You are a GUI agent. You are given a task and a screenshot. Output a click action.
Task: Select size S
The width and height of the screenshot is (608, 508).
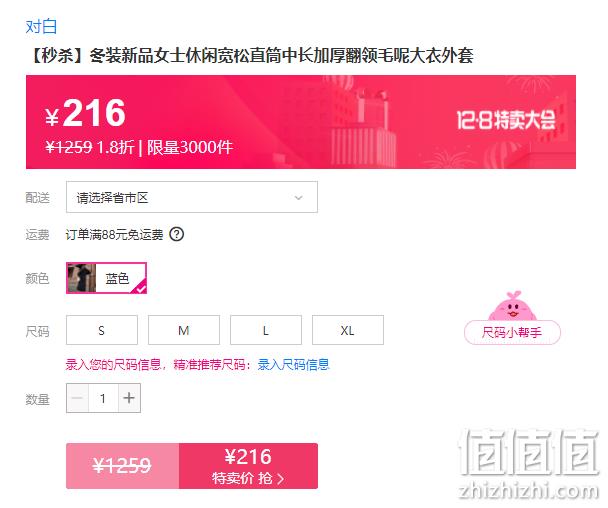[102, 330]
